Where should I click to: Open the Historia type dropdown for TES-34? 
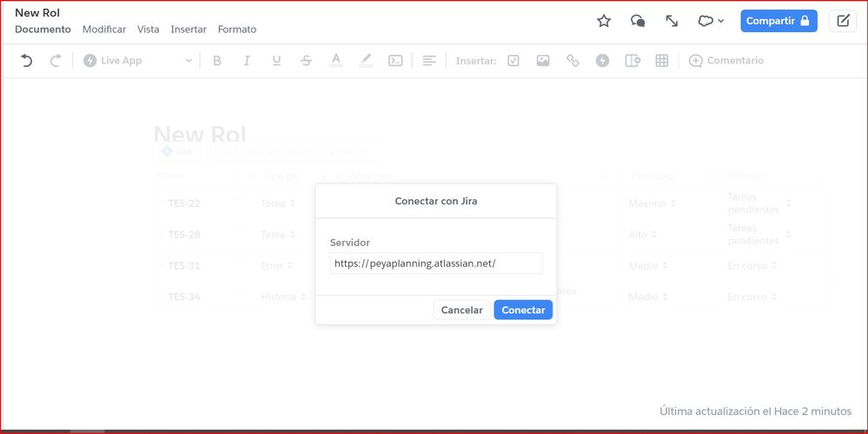(x=283, y=297)
